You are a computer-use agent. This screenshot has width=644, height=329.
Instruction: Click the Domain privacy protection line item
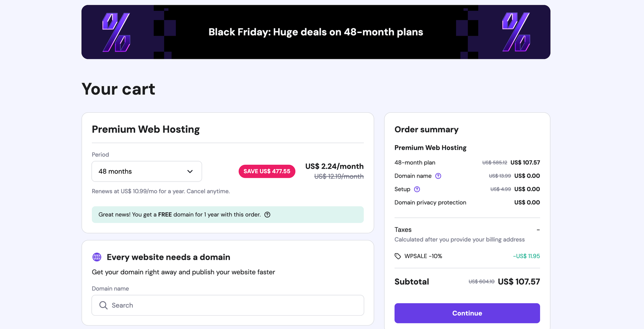[430, 203]
